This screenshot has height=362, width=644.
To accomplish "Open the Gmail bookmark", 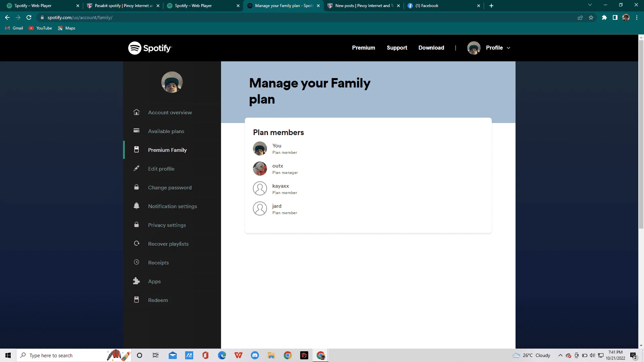I will [14, 28].
